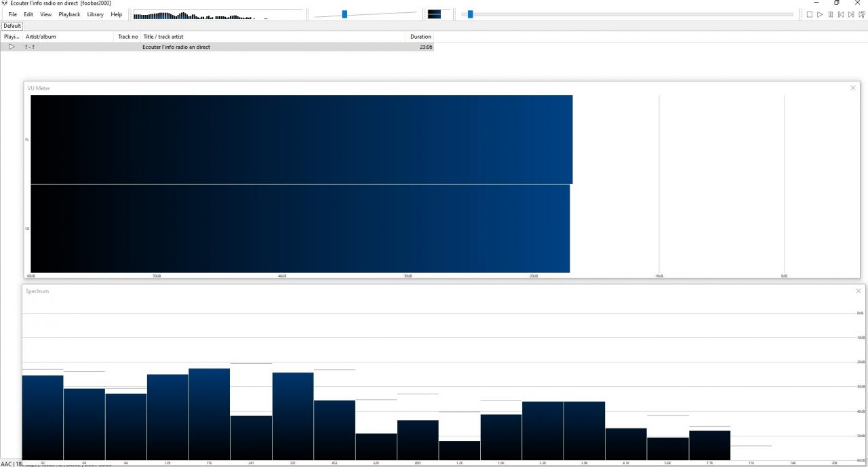This screenshot has width=868, height=467.
Task: Click the foobar2000 alien icon in title bar
Action: pos(4,3)
